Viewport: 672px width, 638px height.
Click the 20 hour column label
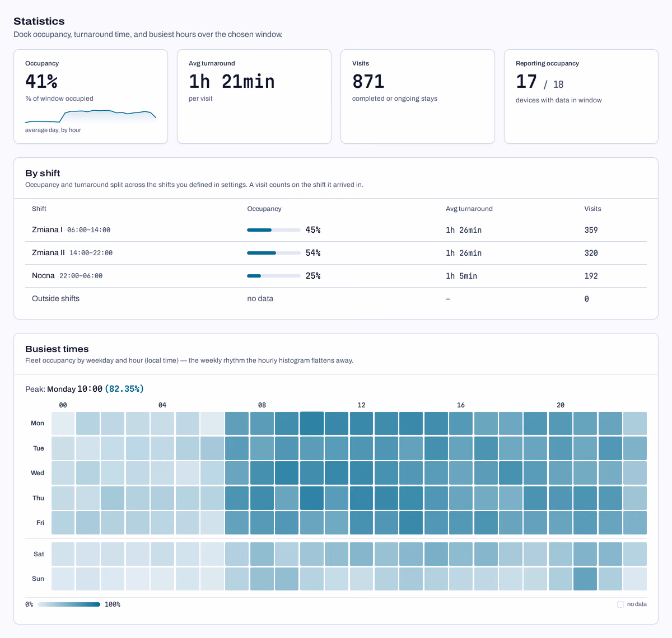561,405
